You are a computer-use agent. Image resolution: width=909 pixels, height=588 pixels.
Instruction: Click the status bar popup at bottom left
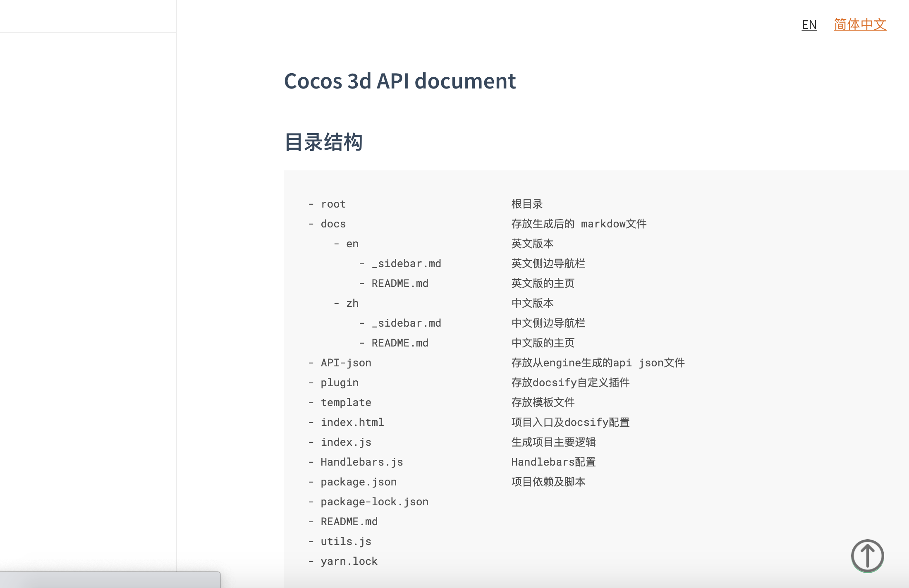tap(110, 580)
